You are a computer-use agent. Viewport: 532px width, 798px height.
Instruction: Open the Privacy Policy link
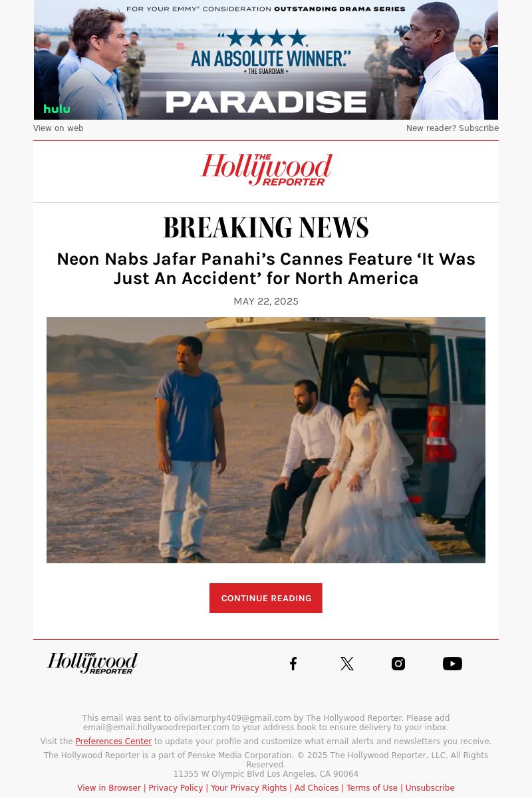176,788
